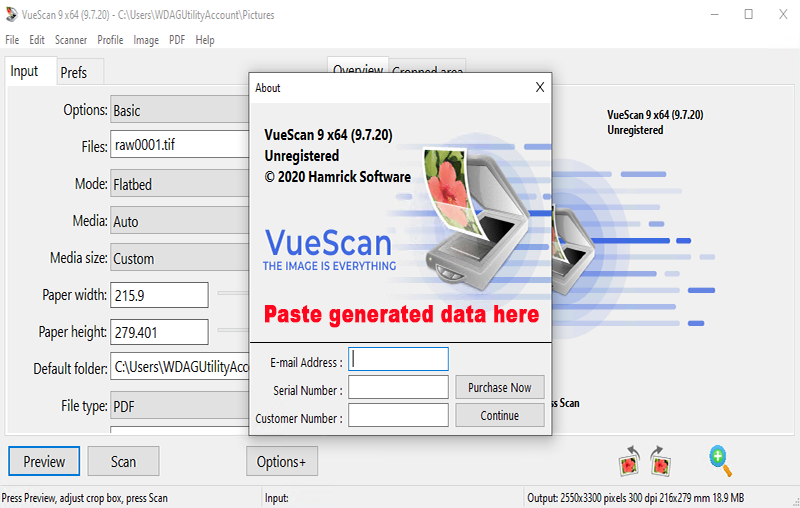
Task: Switch to the Input tab
Action: [30, 71]
